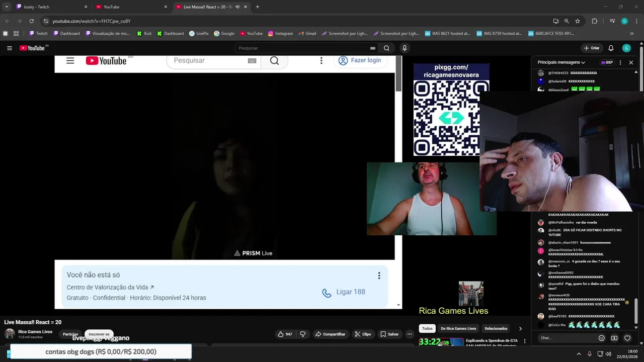Open chat three-dot options menu

(620, 62)
